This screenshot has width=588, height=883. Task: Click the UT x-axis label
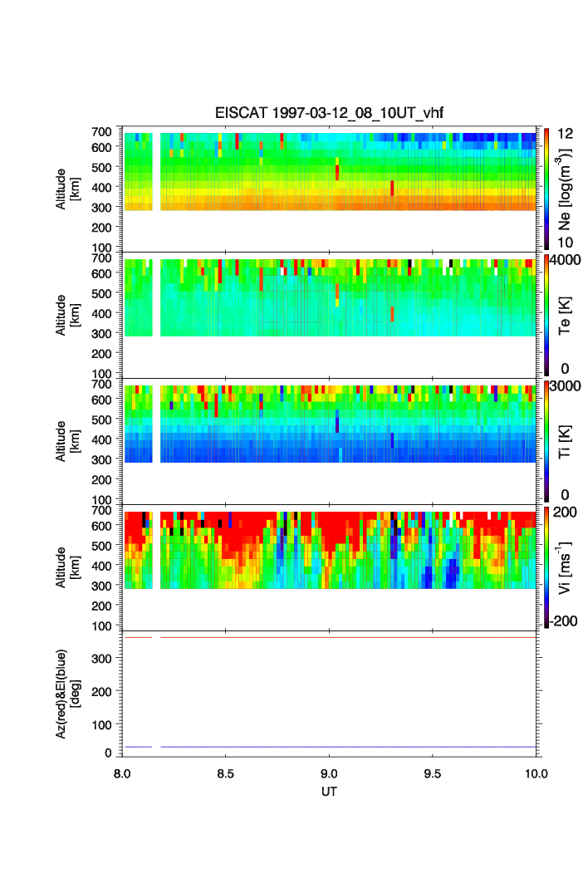(x=329, y=791)
